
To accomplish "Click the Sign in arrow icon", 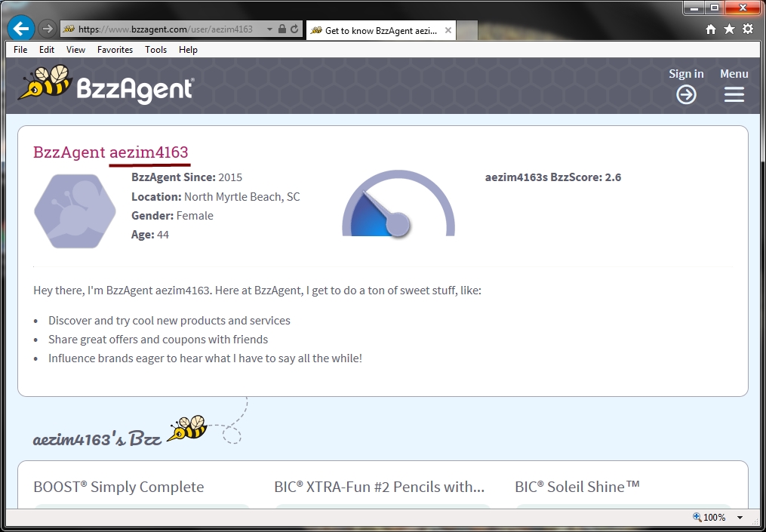I will point(686,94).
